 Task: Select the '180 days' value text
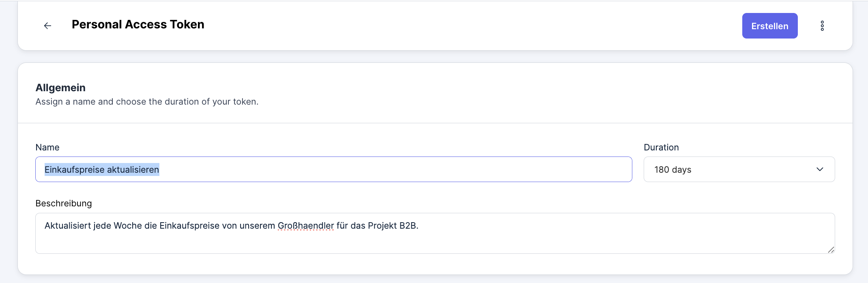[672, 169]
